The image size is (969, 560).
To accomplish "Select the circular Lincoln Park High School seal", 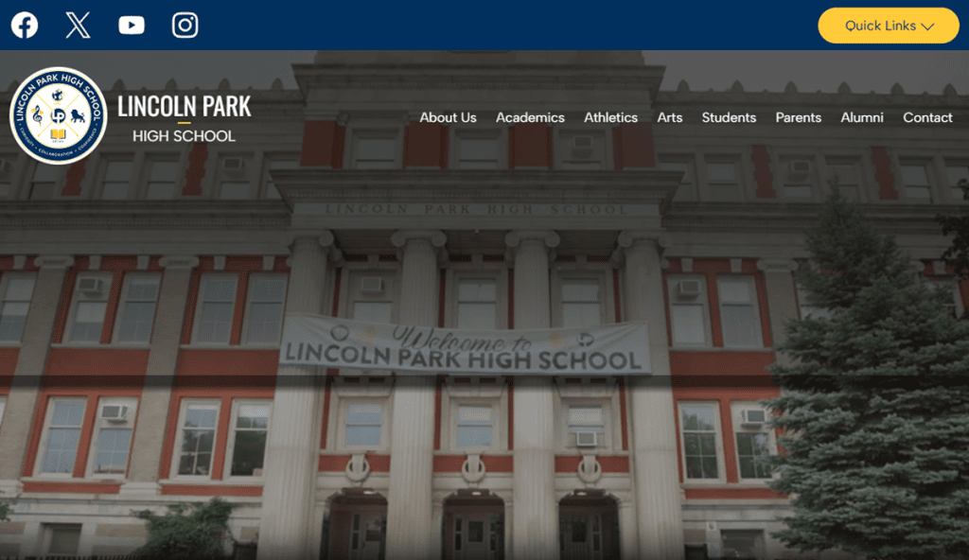I will 59,114.
